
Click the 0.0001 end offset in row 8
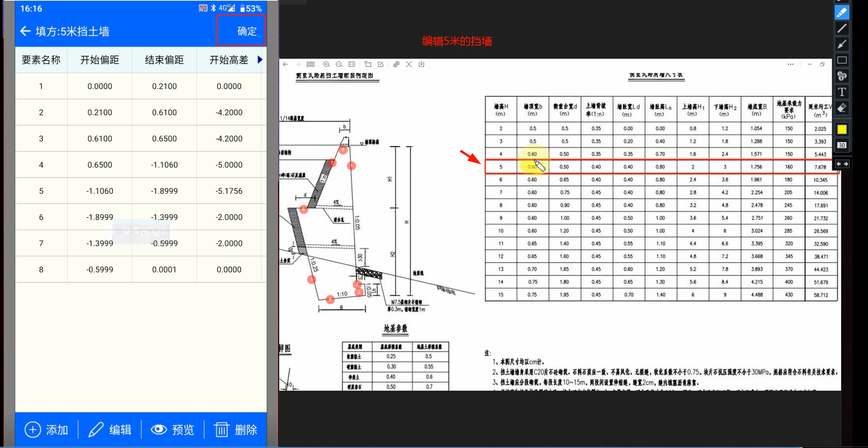pos(164,269)
